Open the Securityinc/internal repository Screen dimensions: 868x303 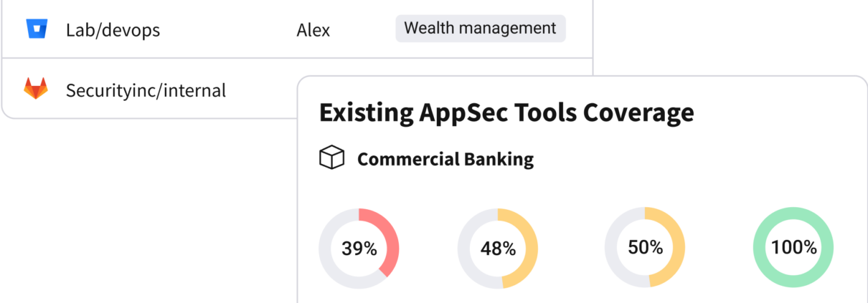pyautogui.click(x=146, y=90)
